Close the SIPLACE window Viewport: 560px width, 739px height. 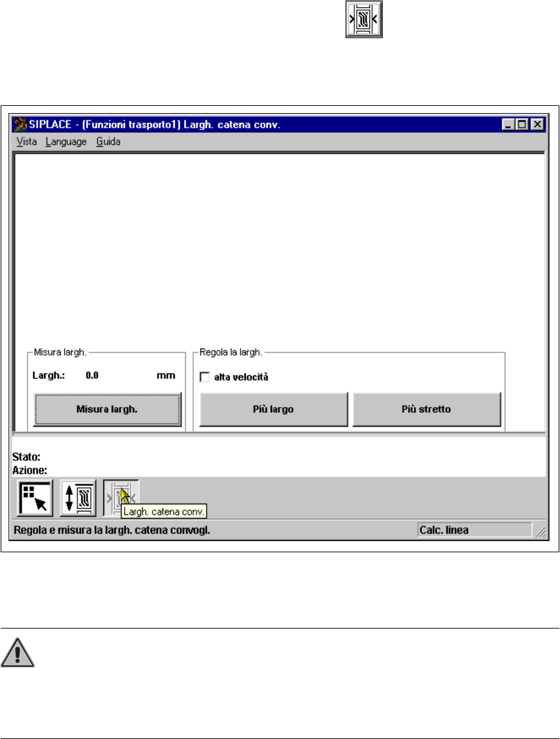click(538, 124)
